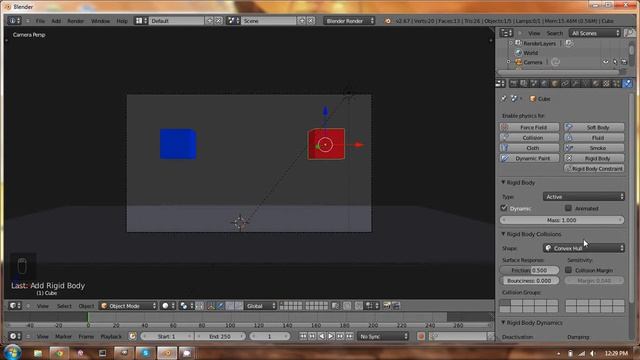The width and height of the screenshot is (640, 360).
Task: Click the Smoke physics button
Action: [594, 148]
